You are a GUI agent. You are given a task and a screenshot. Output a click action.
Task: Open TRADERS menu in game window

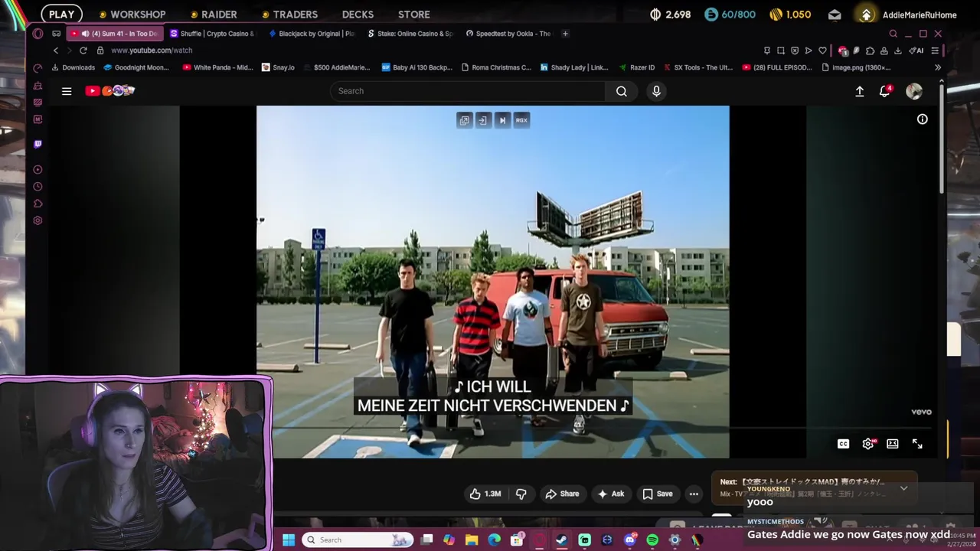tap(289, 15)
